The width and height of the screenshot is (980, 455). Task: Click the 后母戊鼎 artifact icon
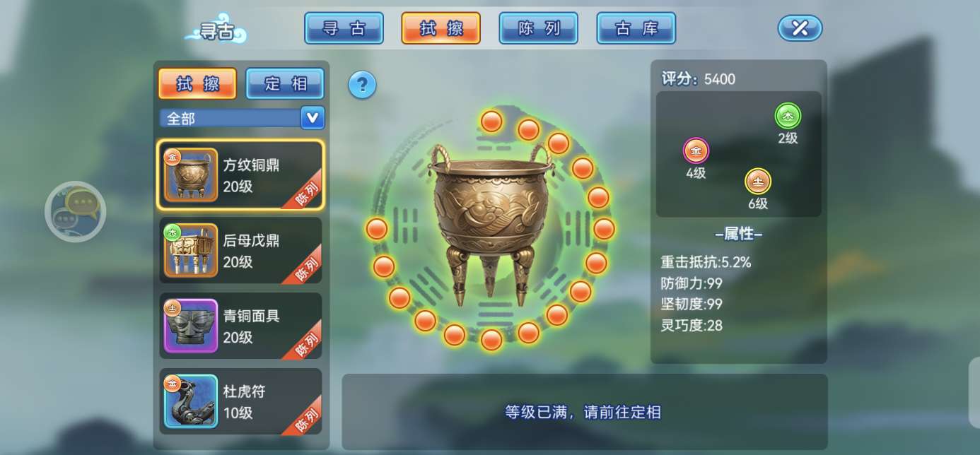pyautogui.click(x=191, y=250)
